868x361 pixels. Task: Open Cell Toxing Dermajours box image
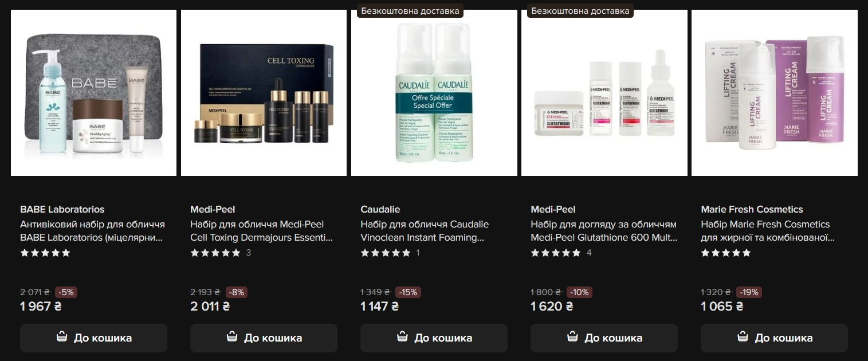(264, 93)
